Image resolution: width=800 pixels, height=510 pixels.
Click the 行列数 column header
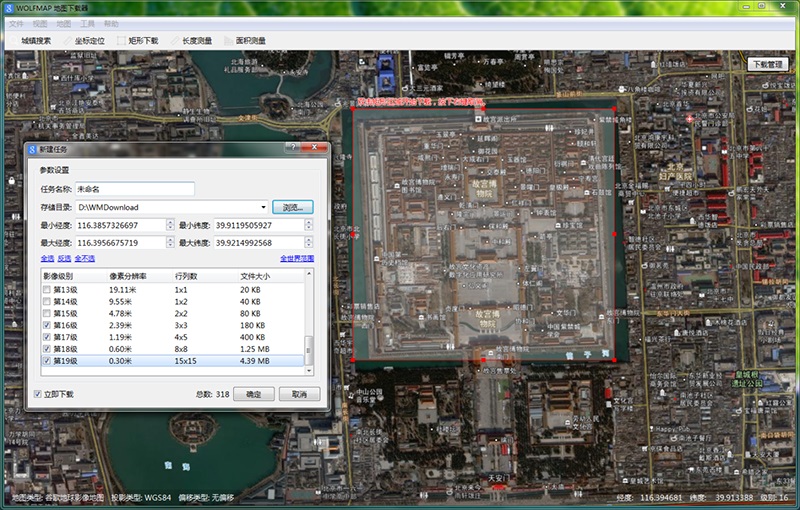205,276
